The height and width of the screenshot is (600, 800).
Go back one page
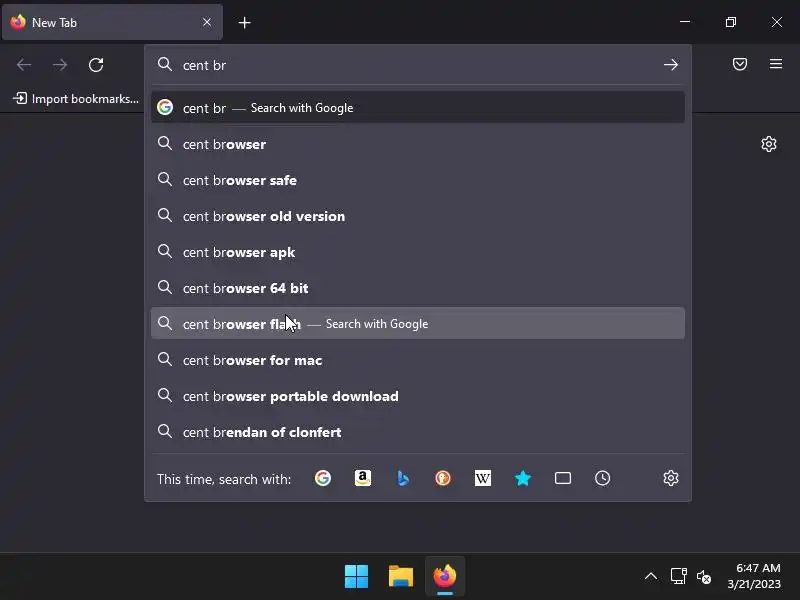(24, 65)
